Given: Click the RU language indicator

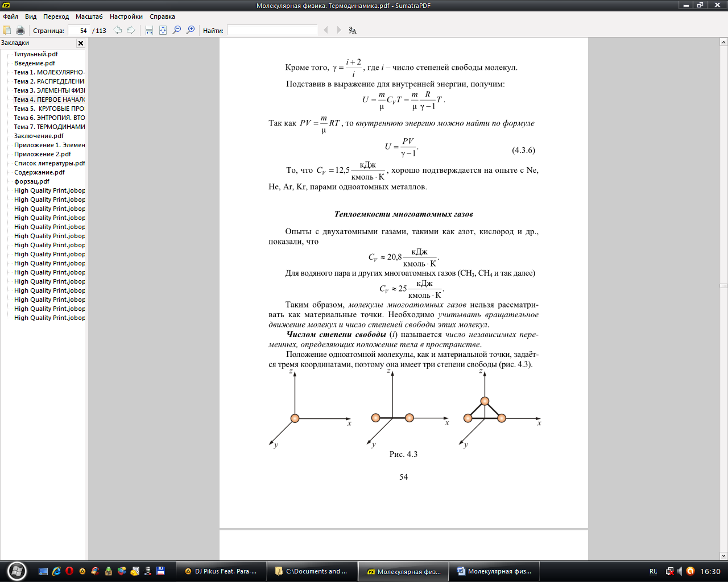Looking at the screenshot, I should coord(653,571).
